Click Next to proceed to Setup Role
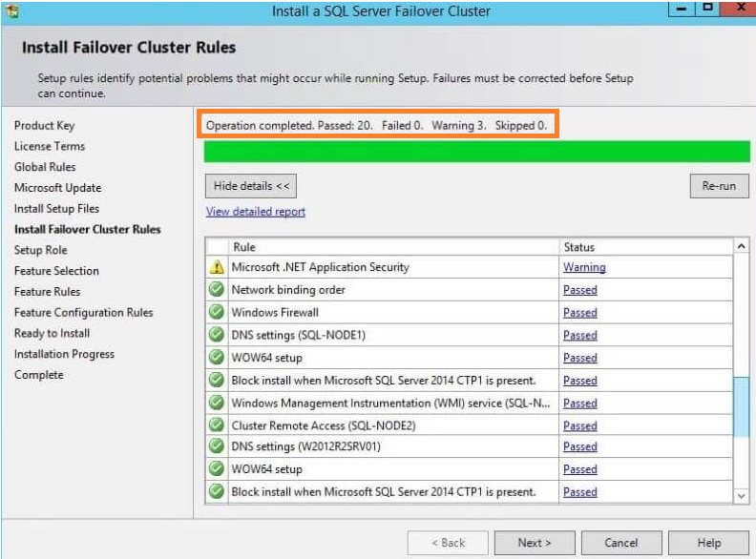This screenshot has height=559, width=756. (535, 543)
